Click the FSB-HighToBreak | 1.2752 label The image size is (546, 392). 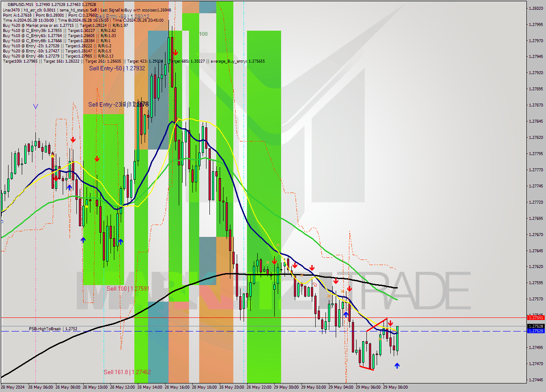point(53,329)
